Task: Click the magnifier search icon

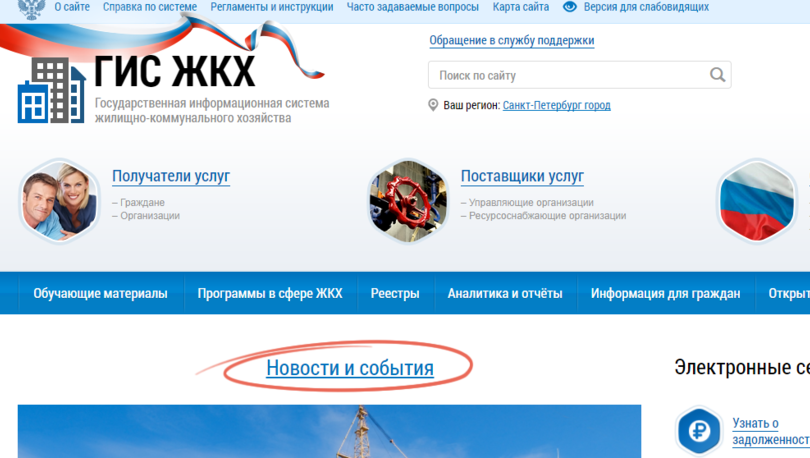Action: pyautogui.click(x=717, y=75)
